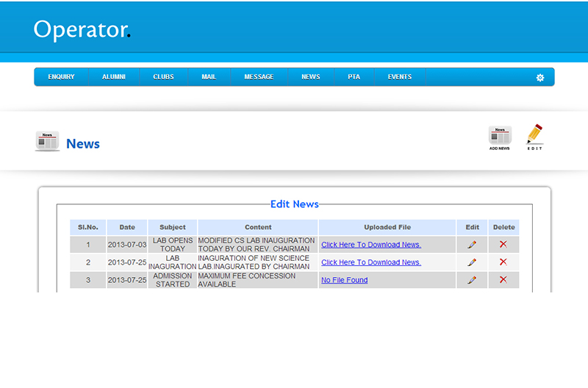
Task: Click the No File Found link
Action: coord(344,280)
